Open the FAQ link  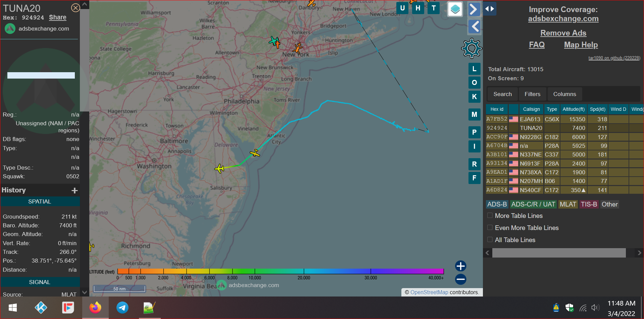537,45
